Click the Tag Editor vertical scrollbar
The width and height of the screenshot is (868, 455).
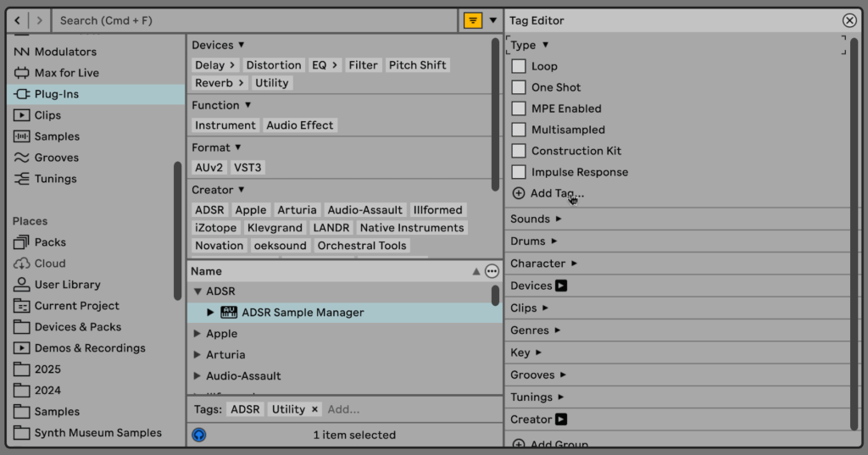[x=854, y=232]
